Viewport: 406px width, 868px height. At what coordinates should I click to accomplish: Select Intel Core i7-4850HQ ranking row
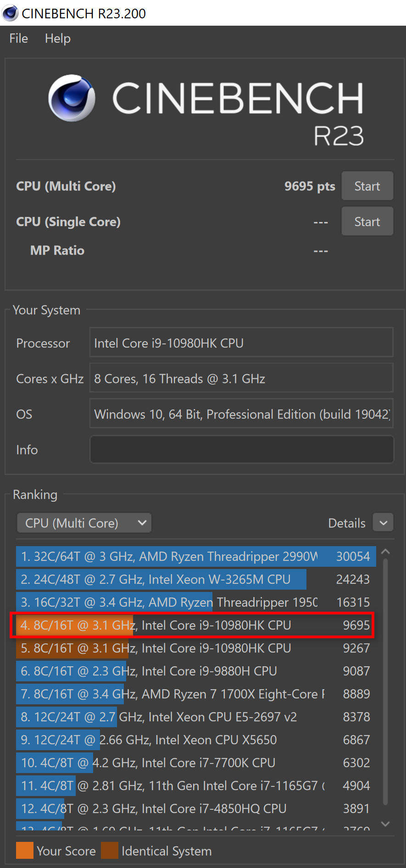pos(196,808)
